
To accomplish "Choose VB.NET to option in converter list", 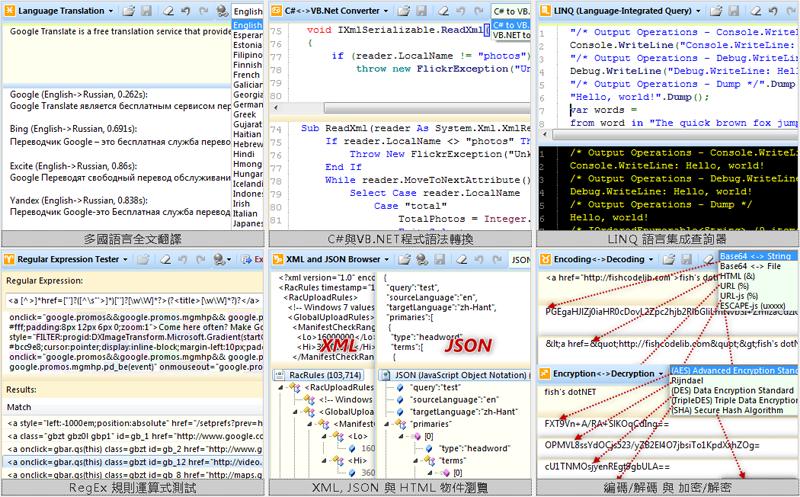I will click(511, 35).
